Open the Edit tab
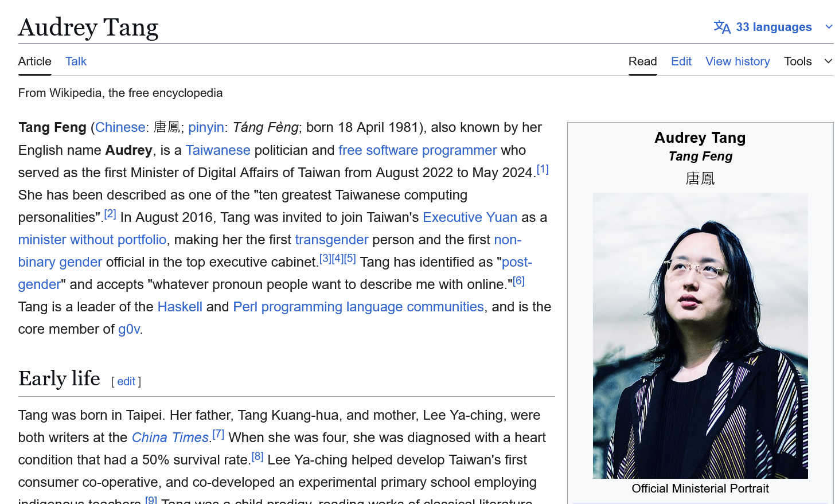The width and height of the screenshot is (835, 504). (681, 61)
